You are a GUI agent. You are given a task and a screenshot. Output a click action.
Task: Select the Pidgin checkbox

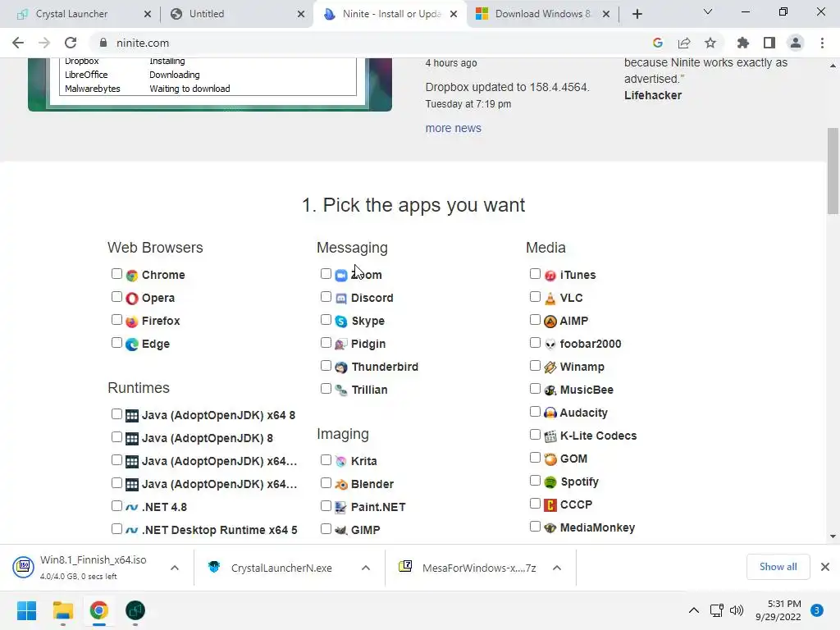(326, 343)
